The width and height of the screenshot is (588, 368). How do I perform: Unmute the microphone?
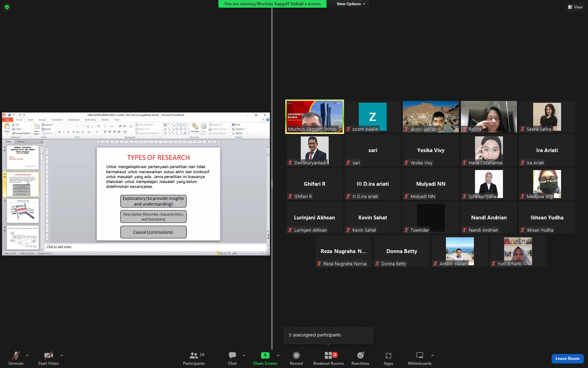point(16,358)
